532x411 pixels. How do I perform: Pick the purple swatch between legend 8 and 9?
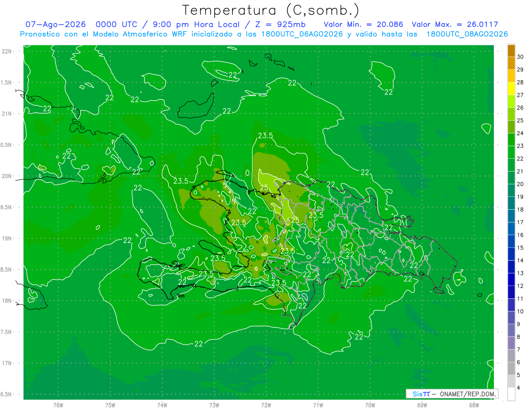(511, 330)
